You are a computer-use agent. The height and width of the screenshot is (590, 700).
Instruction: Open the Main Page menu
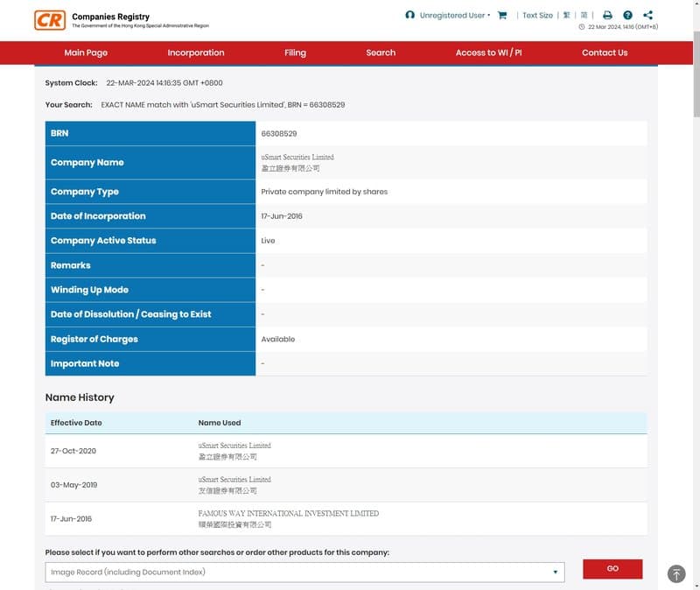[86, 53]
